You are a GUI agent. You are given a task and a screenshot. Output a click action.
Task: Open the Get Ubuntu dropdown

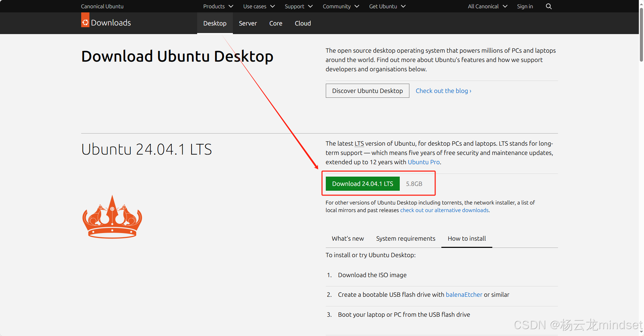pos(383,6)
